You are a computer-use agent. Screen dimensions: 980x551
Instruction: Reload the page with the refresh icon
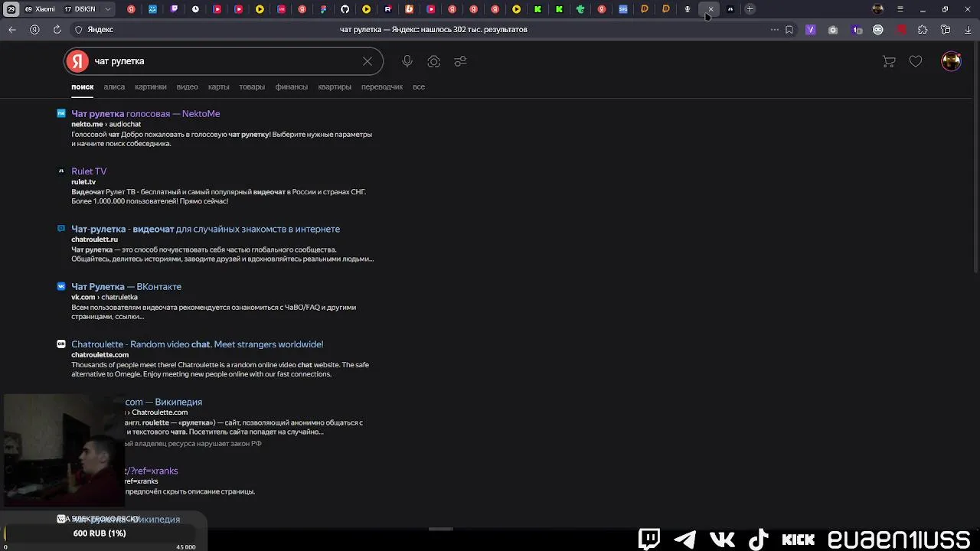coord(57,29)
